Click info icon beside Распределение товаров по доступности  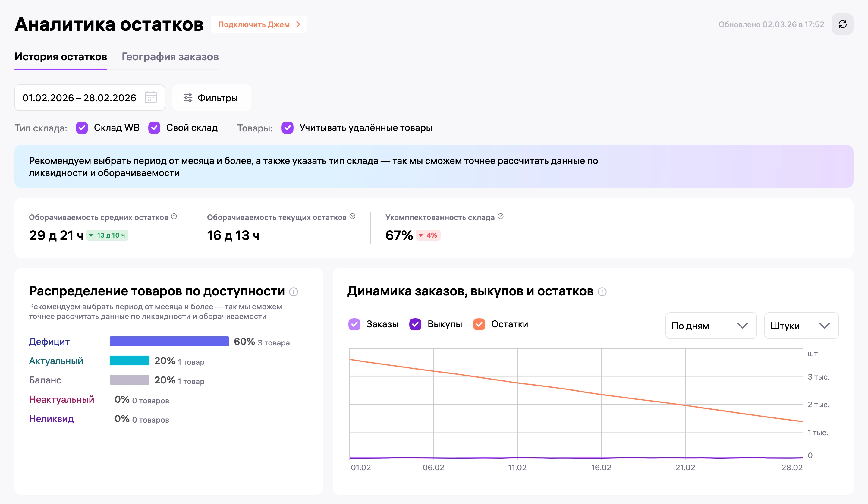(294, 292)
